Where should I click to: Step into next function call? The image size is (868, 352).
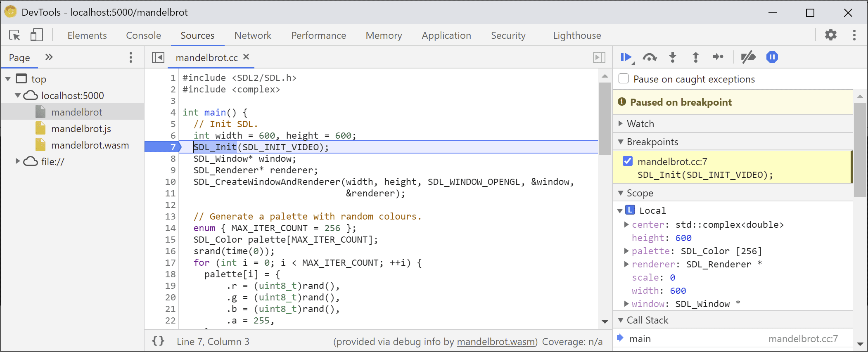coord(673,57)
